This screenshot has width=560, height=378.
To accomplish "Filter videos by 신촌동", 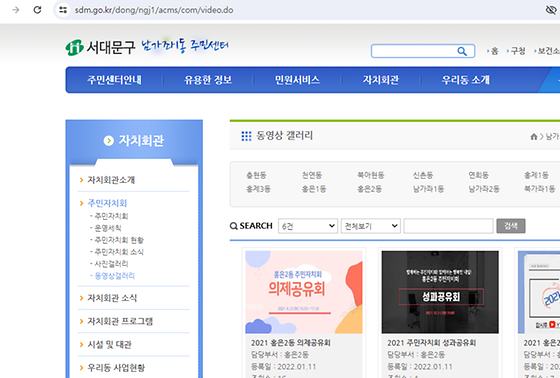I will click(x=423, y=175).
